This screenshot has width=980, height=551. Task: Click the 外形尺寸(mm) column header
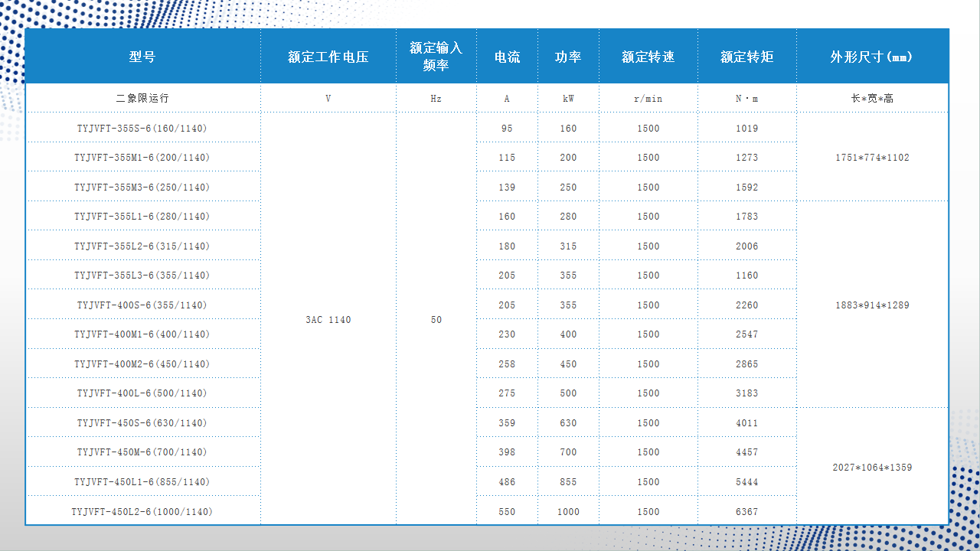point(872,57)
